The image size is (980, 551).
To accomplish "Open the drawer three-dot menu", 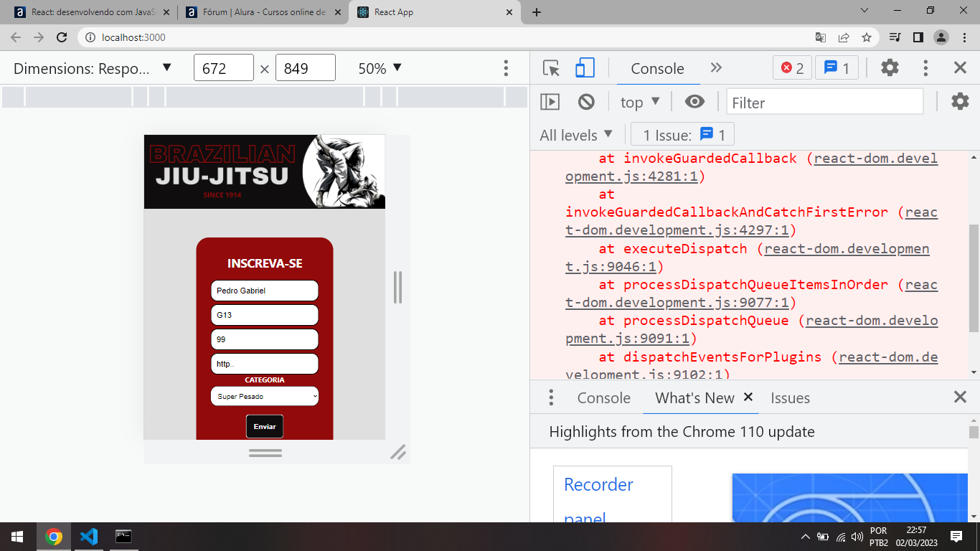I will (x=551, y=397).
